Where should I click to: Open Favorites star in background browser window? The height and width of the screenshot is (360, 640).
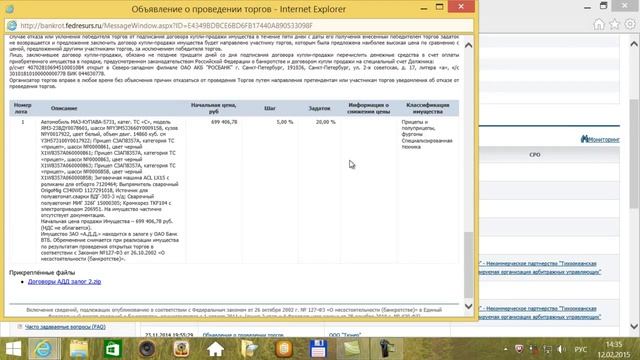tap(614, 24)
